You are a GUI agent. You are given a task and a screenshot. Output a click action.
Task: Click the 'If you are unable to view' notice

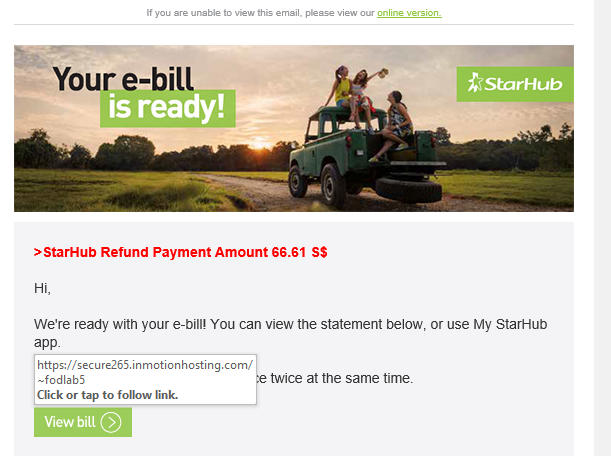tap(260, 13)
